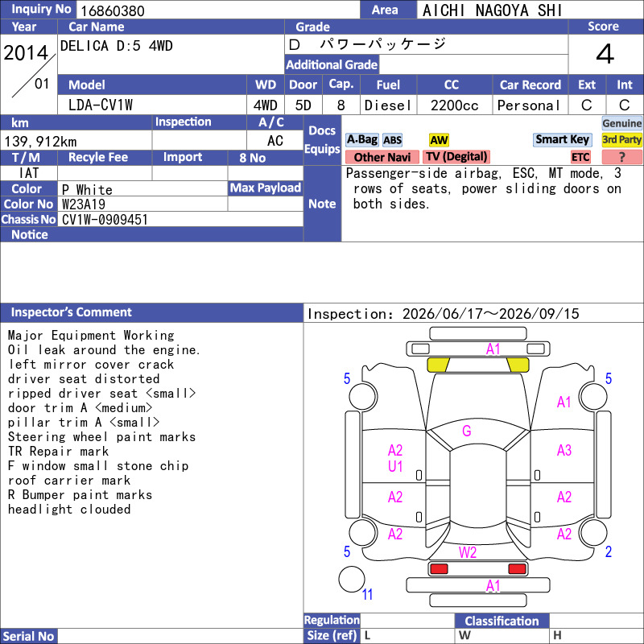644x644 pixels.
Task: Select the U1 damage mark on the diagram
Action: (395, 467)
